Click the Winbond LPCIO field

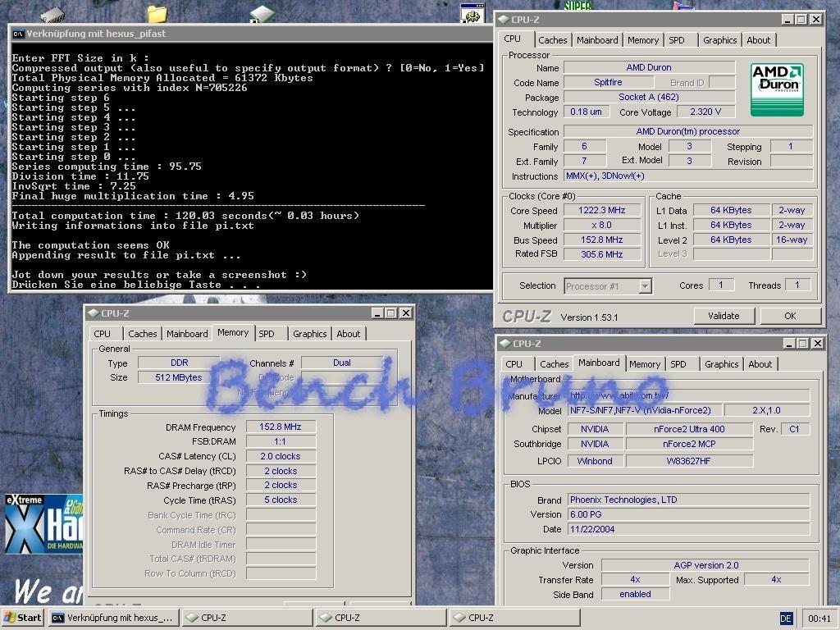point(595,461)
